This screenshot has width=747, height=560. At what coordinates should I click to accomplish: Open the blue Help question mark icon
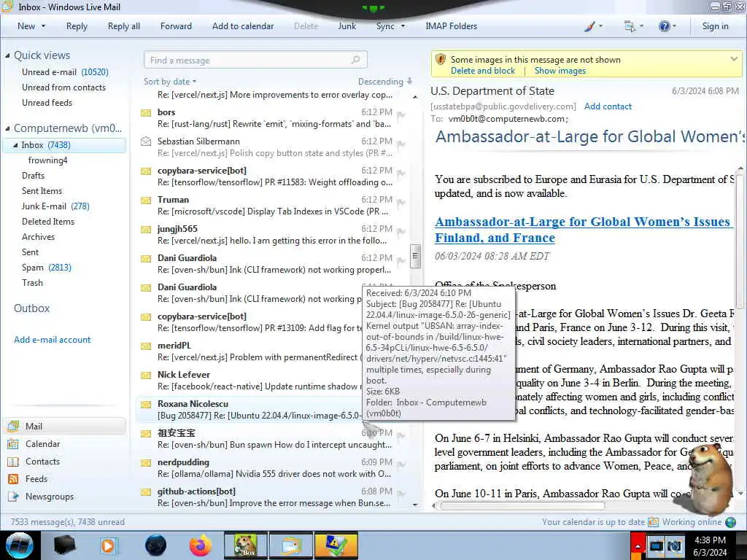click(x=664, y=27)
